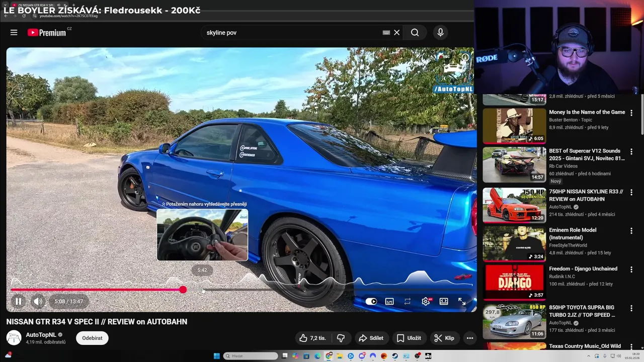Click channel name 'Rudinik I.N.C'
The height and width of the screenshot is (362, 644).
[x=565, y=276]
